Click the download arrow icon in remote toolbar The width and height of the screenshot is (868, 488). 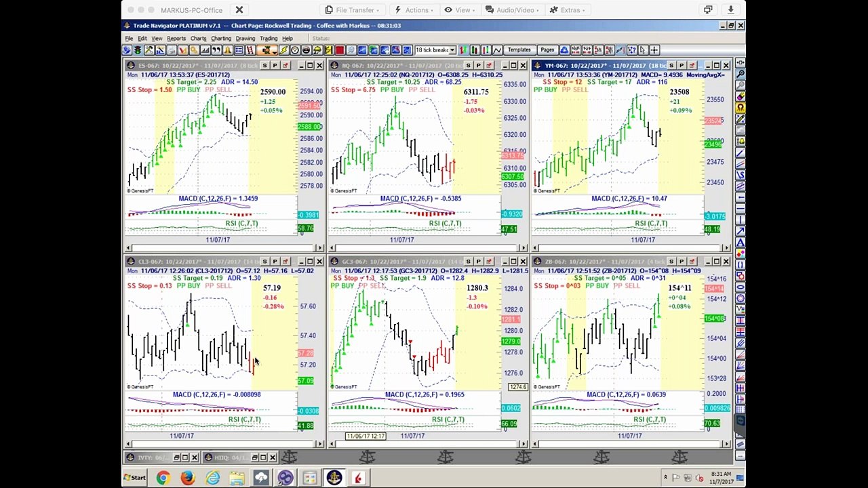tap(730, 10)
